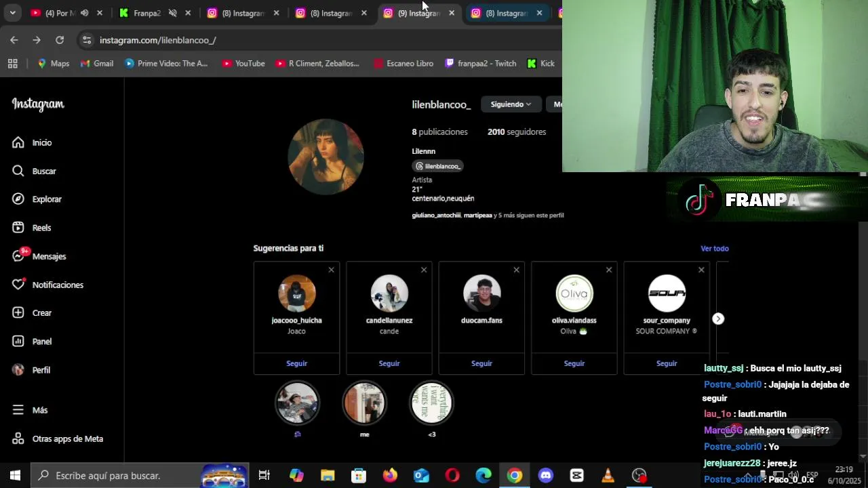
Task: Open '<3' story highlight
Action: tap(432, 403)
